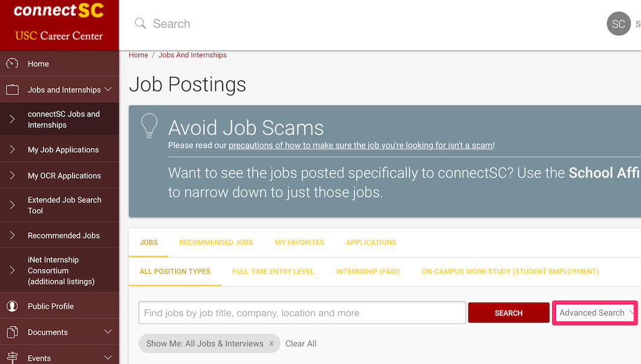Click Clear All filters link
Image resolution: width=641 pixels, height=364 pixels.
coord(301,343)
